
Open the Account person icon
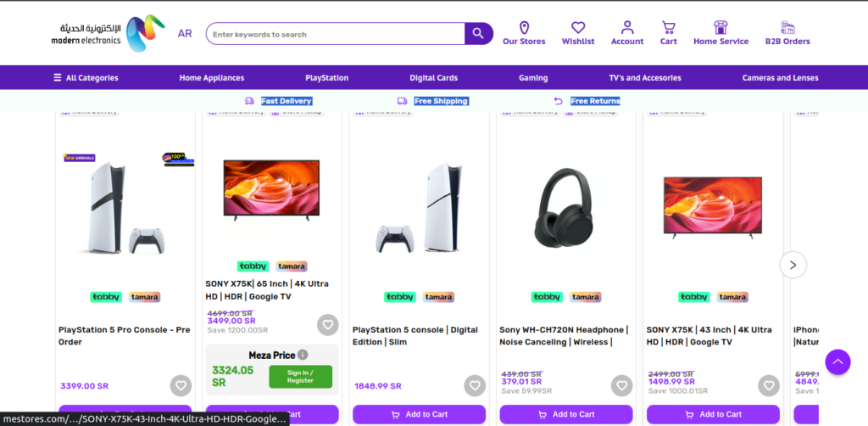627,28
